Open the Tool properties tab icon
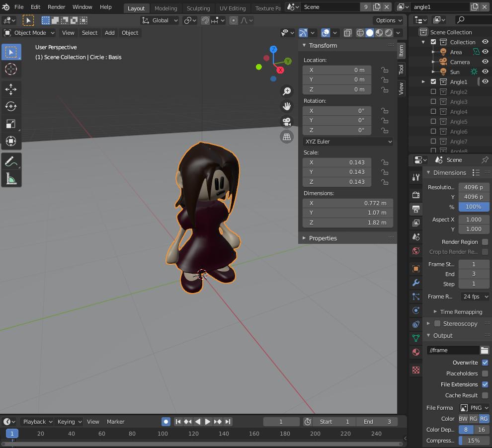The height and width of the screenshot is (448, 492). coord(416,178)
